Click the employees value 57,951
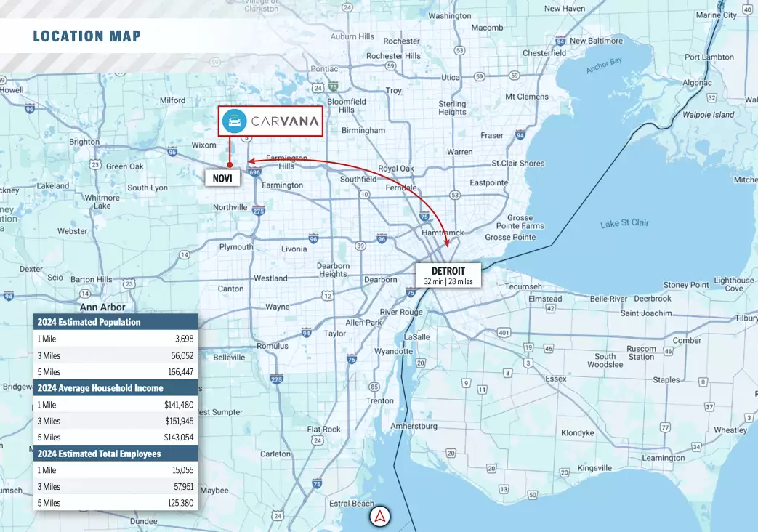Image resolution: width=758 pixels, height=532 pixels. coord(184,486)
